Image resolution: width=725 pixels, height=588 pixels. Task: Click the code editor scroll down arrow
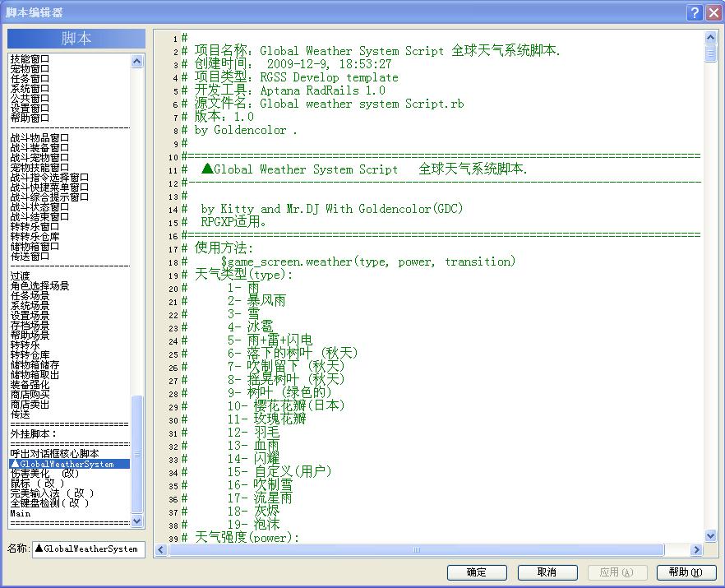click(x=711, y=535)
